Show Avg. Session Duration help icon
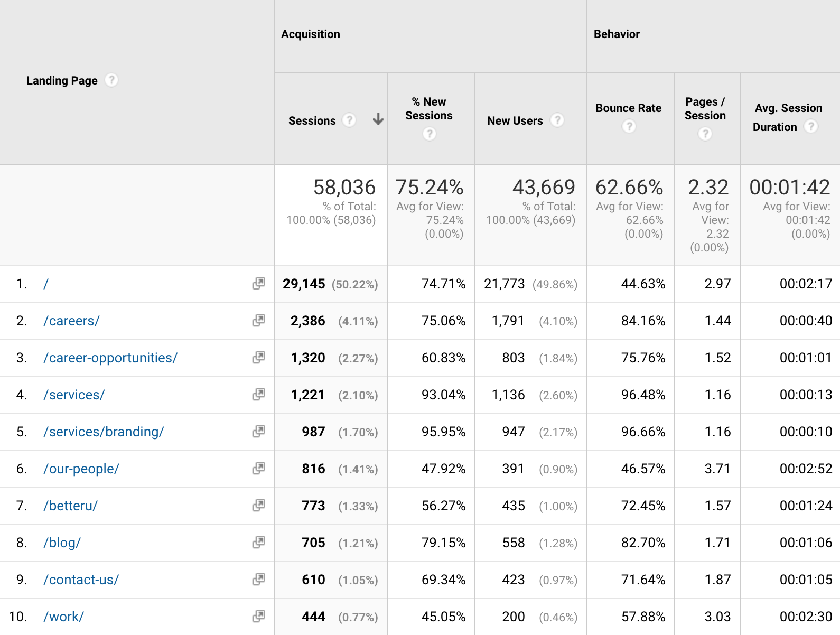This screenshot has height=635, width=840. click(x=811, y=127)
